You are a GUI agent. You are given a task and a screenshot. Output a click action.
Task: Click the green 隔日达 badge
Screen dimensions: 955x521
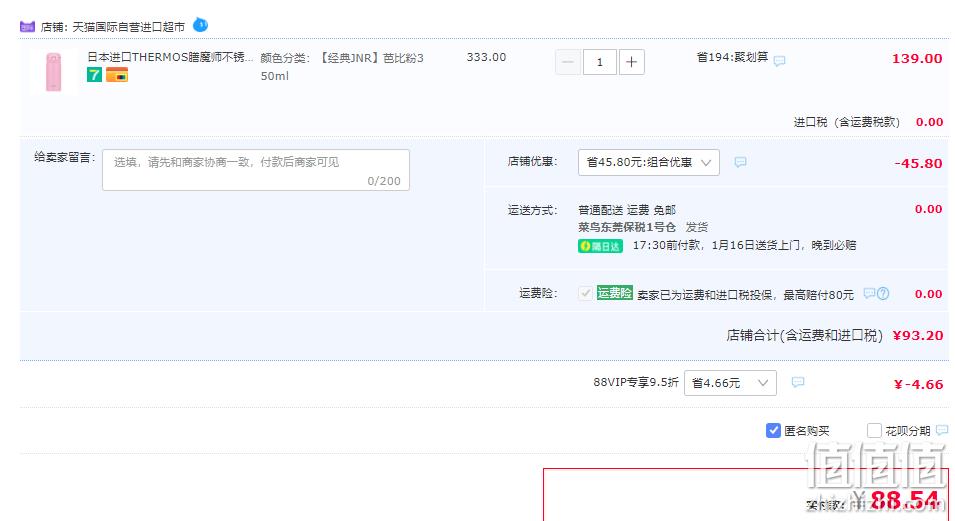600,246
